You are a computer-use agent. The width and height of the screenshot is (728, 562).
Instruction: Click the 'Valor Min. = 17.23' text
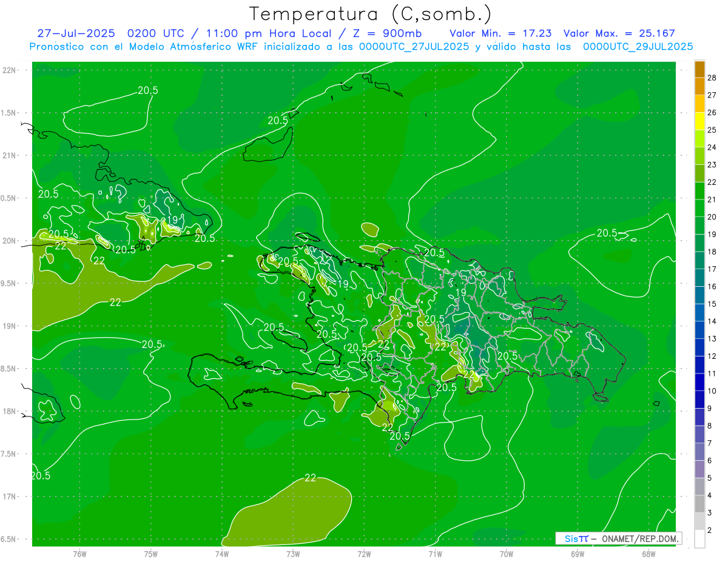pyautogui.click(x=500, y=33)
